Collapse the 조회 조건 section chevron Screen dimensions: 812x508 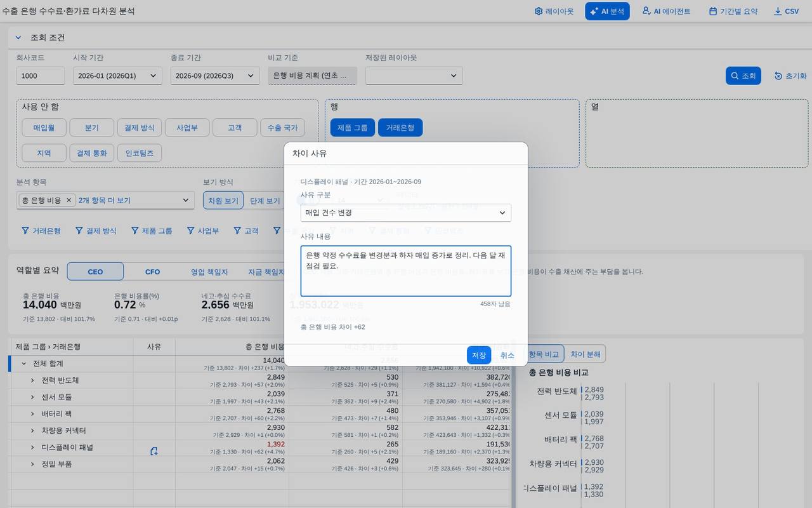coord(18,37)
